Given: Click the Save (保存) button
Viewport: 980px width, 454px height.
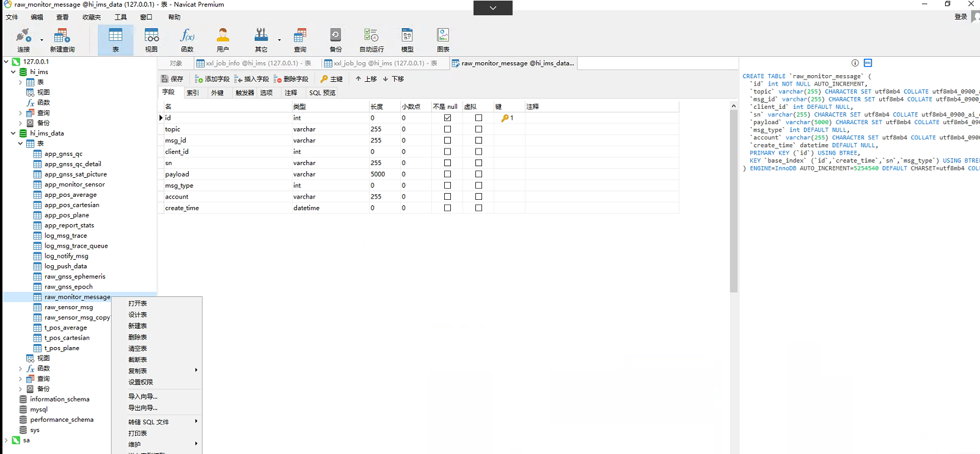Looking at the screenshot, I should tap(172, 79).
